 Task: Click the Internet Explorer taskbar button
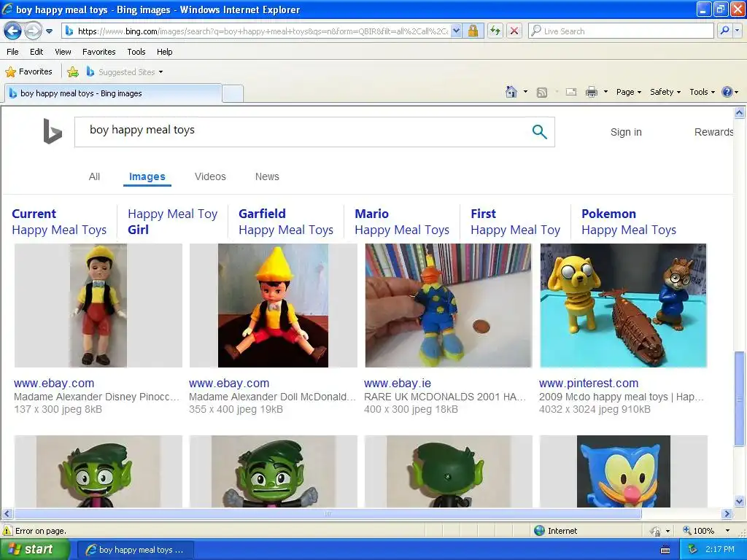coord(135,550)
